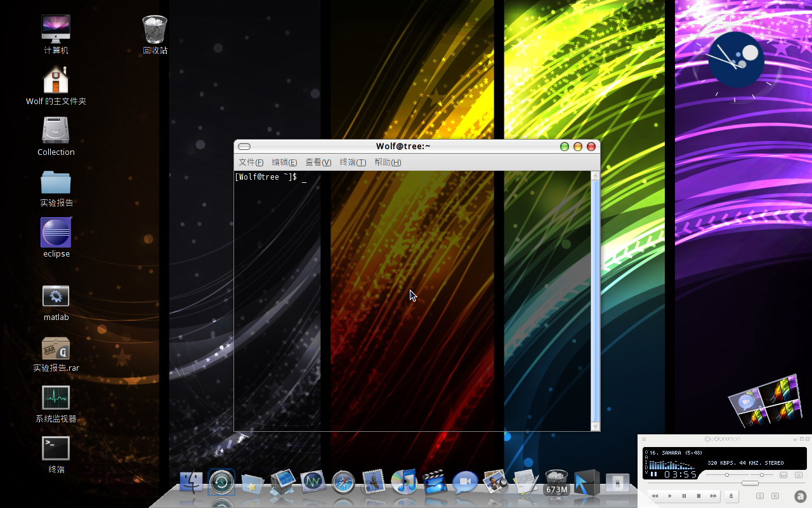
Task: Click the Audacious spectrum visualizer
Action: pyautogui.click(x=672, y=465)
